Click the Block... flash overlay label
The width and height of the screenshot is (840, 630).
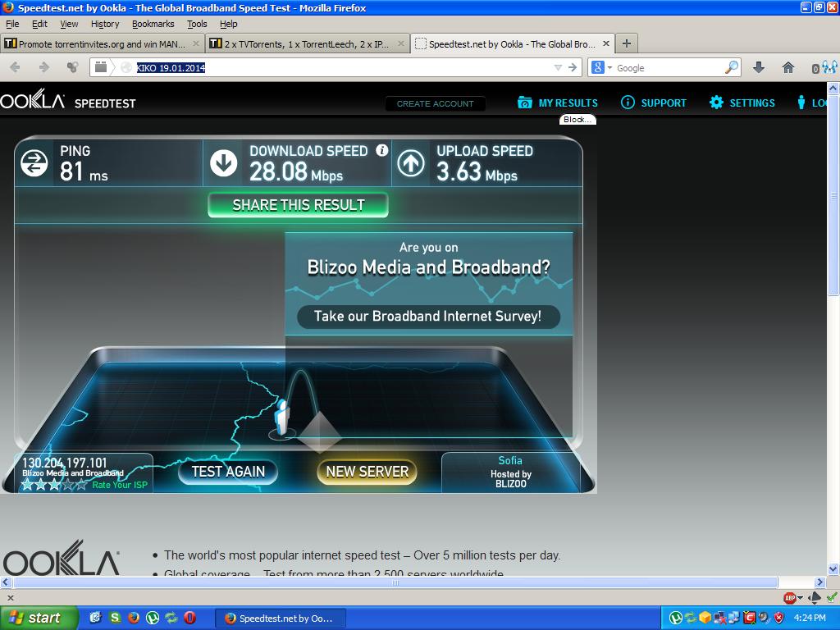[x=577, y=120]
